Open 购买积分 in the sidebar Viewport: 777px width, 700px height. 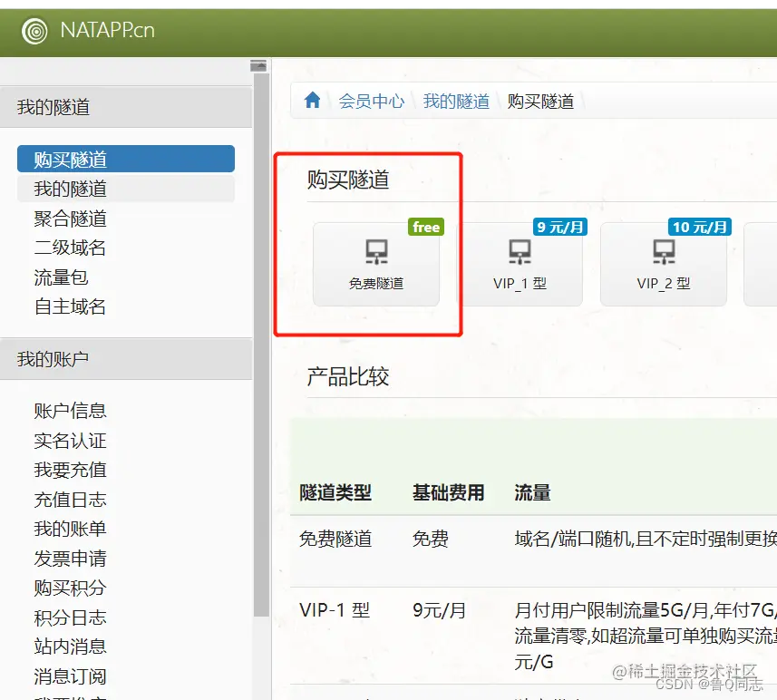(x=71, y=588)
